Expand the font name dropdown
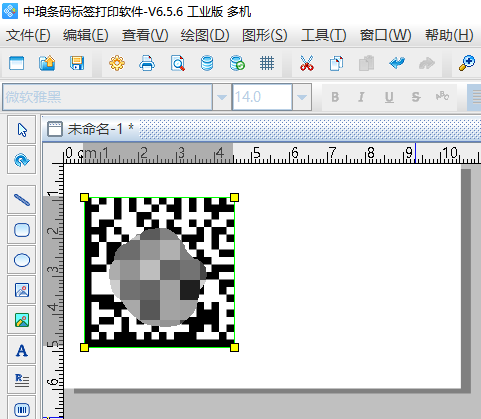 click(222, 97)
